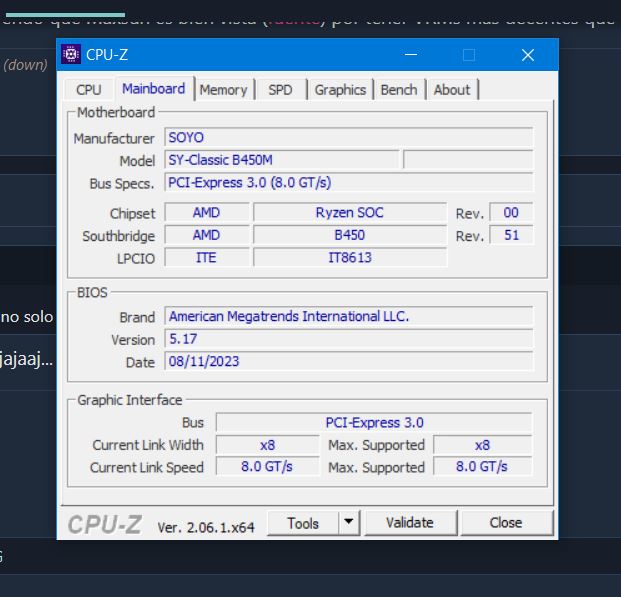
Task: Select the SPD tab
Action: [281, 90]
